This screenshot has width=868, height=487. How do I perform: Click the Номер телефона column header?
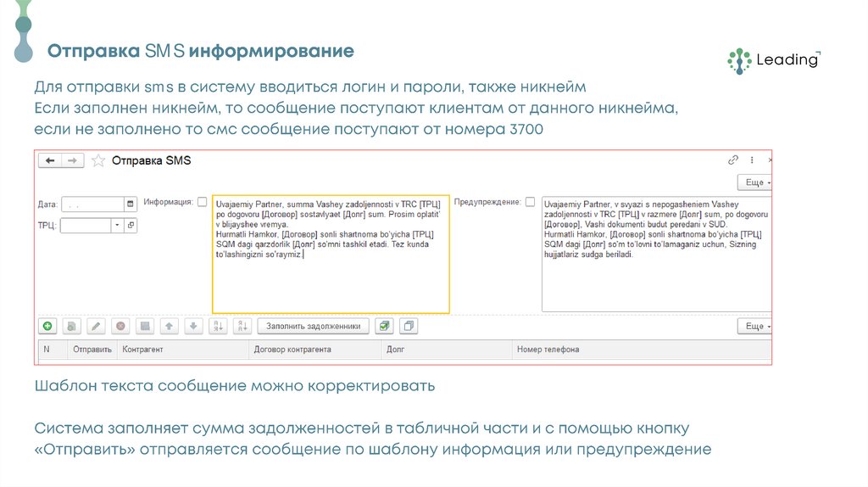642,350
